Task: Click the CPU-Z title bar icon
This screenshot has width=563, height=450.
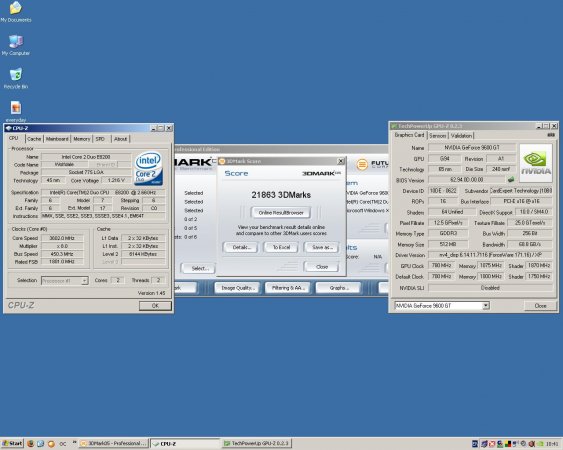Action: 9,128
